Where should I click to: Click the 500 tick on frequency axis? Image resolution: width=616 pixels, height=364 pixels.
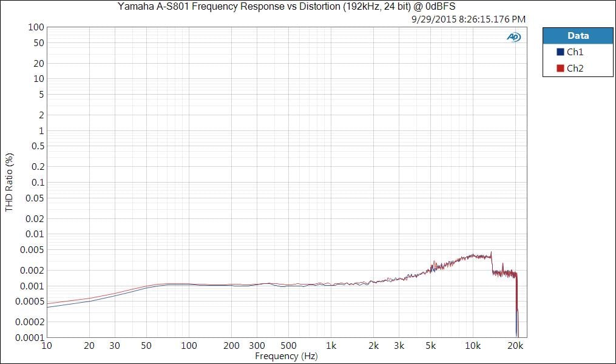[288, 346]
